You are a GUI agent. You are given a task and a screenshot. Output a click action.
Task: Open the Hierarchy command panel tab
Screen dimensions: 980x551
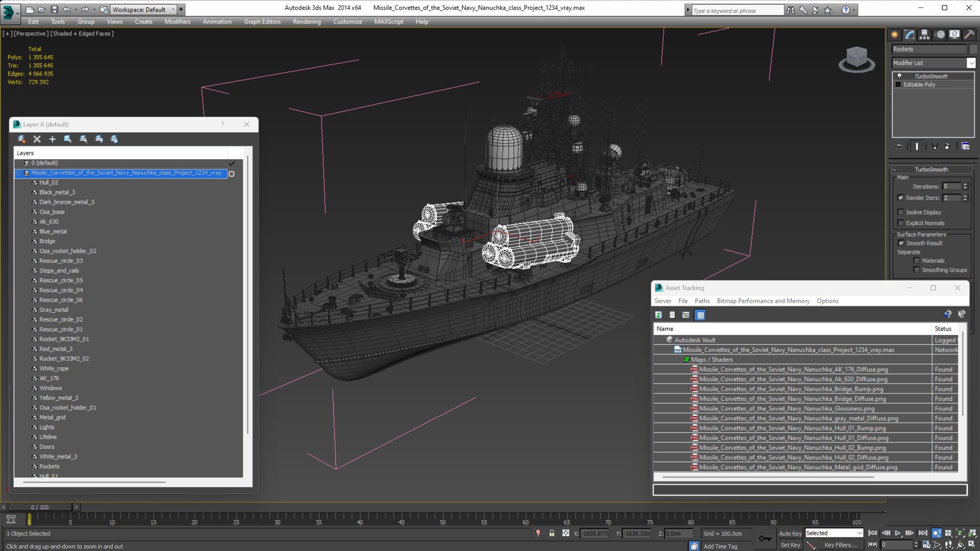pos(924,35)
